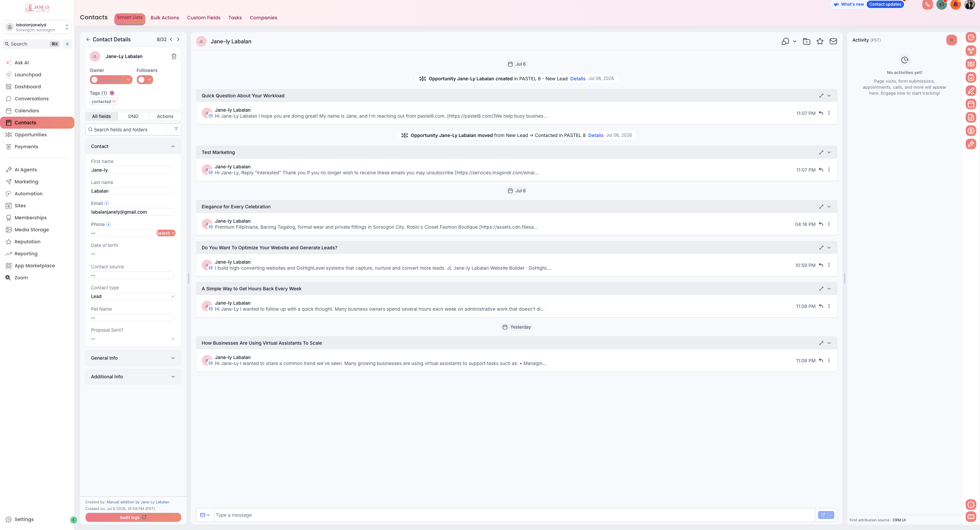
Task: Expand the Quick Question email to fullscreen
Action: point(821,96)
